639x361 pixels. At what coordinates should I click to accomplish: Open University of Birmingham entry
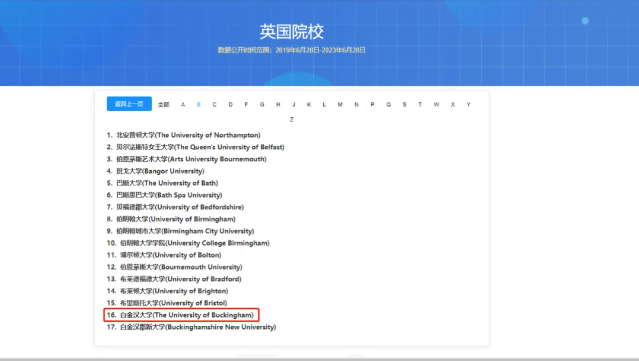tap(171, 219)
